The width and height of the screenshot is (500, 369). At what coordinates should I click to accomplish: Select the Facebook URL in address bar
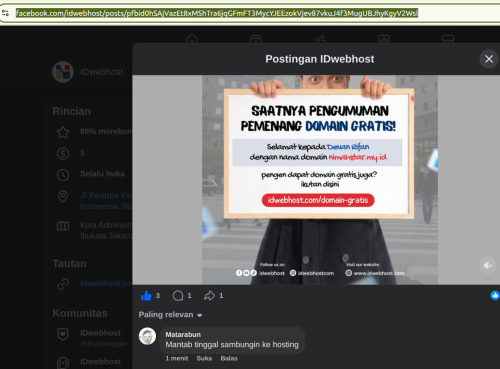pos(217,13)
